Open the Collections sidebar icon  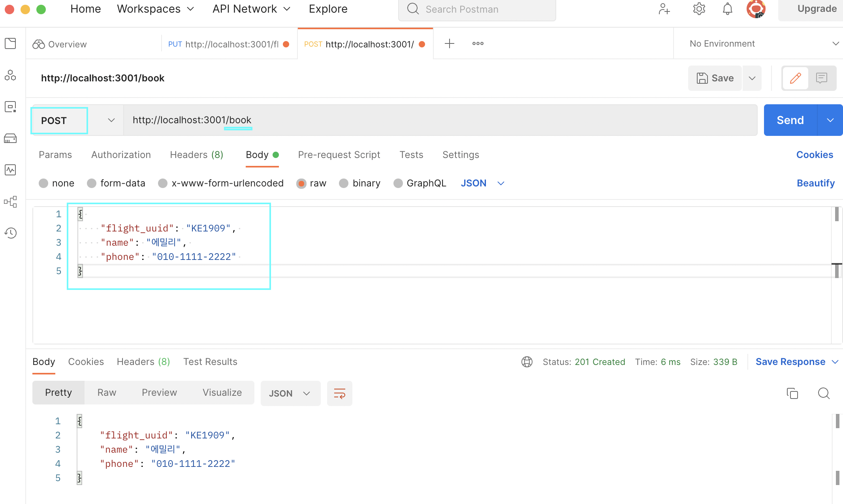(x=11, y=43)
